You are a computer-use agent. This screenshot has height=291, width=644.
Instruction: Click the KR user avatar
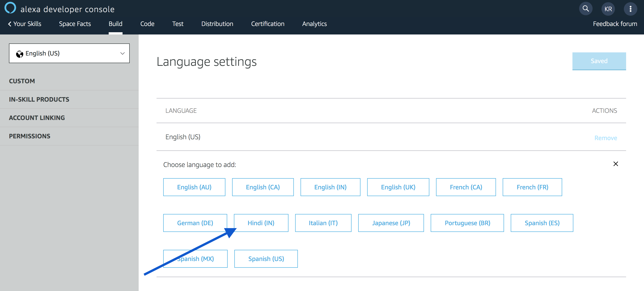608,9
